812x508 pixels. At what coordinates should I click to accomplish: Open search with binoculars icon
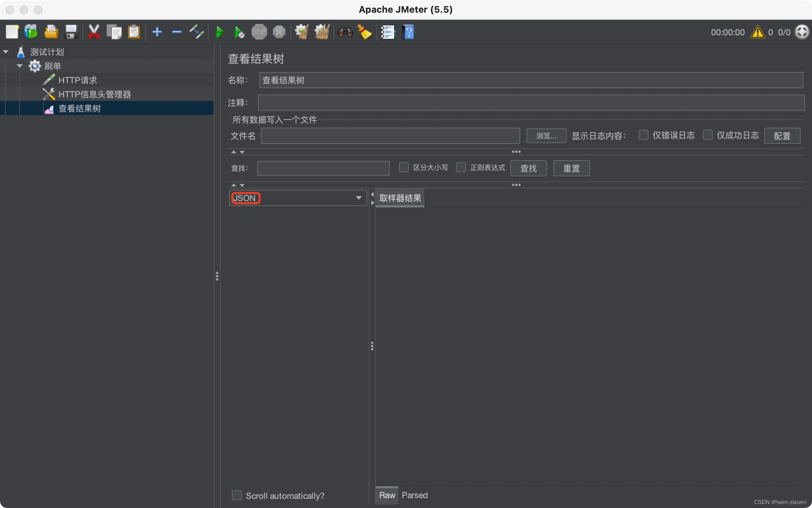coord(345,32)
